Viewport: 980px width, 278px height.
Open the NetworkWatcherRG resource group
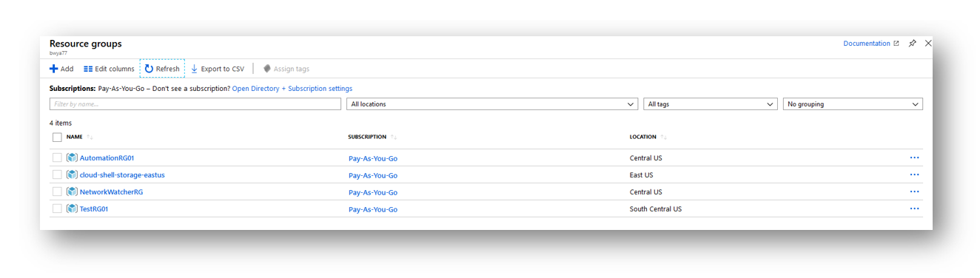point(111,192)
